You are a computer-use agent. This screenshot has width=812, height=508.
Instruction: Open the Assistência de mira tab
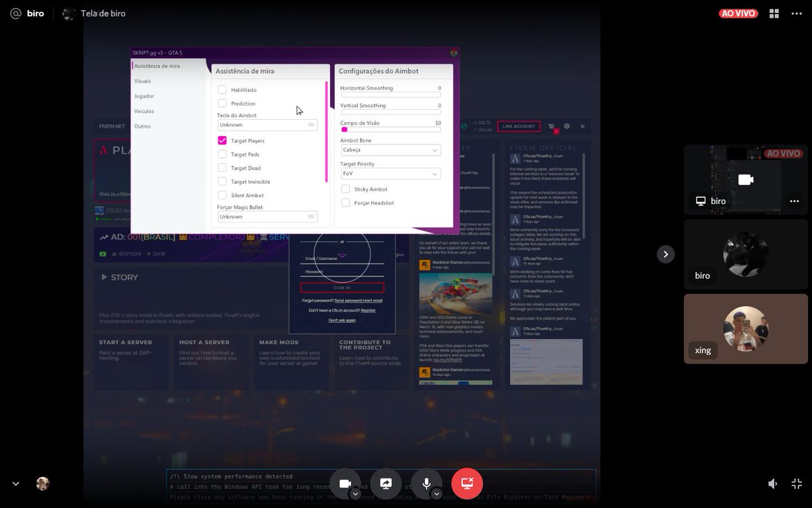pos(157,66)
